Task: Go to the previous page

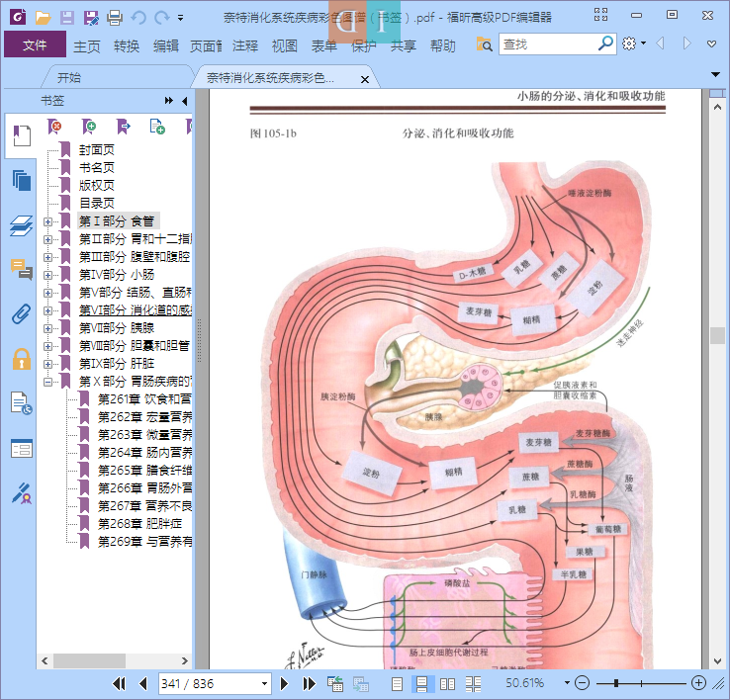Action: pos(142,684)
